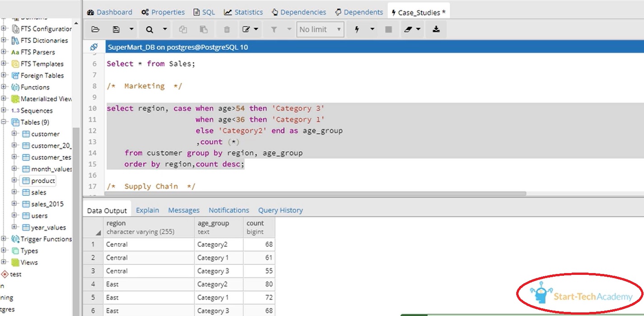Screen dimensions: 644x316
Task: Switch to the Statistics tab
Action: click(x=243, y=12)
